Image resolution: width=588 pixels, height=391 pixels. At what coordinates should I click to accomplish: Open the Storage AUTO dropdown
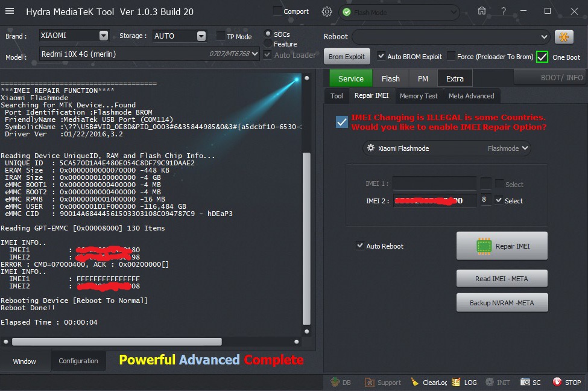tap(201, 36)
